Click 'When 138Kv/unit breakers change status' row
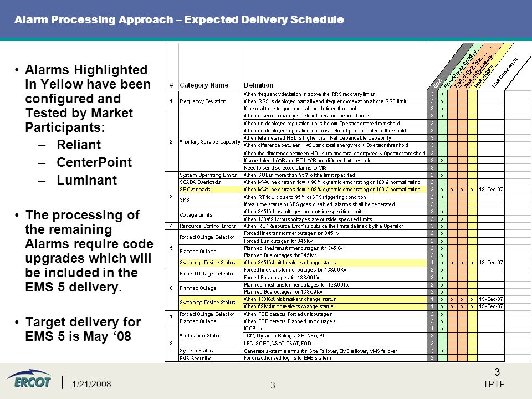 pos(335,299)
